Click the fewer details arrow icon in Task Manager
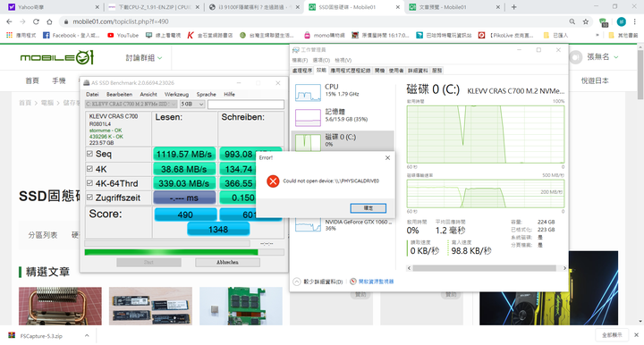The width and height of the screenshot is (644, 345). (297, 282)
